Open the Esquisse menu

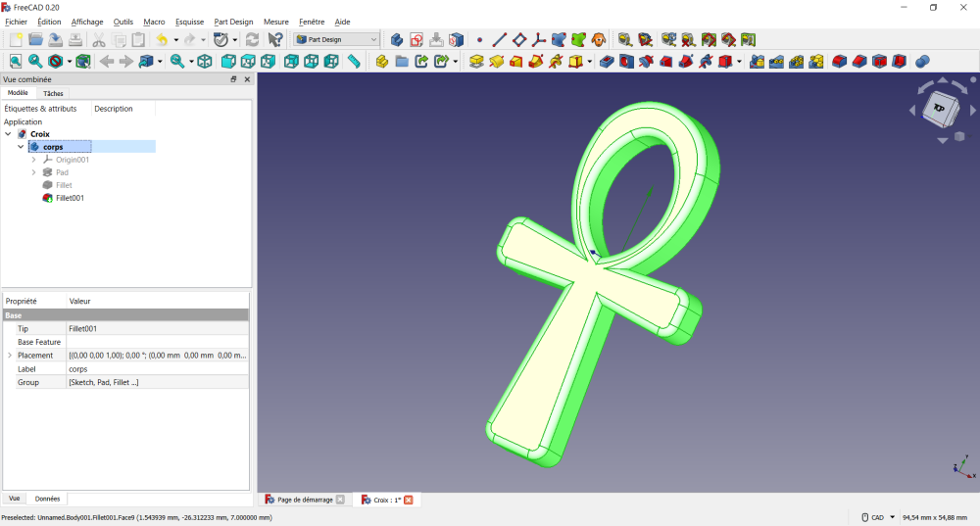point(189,22)
